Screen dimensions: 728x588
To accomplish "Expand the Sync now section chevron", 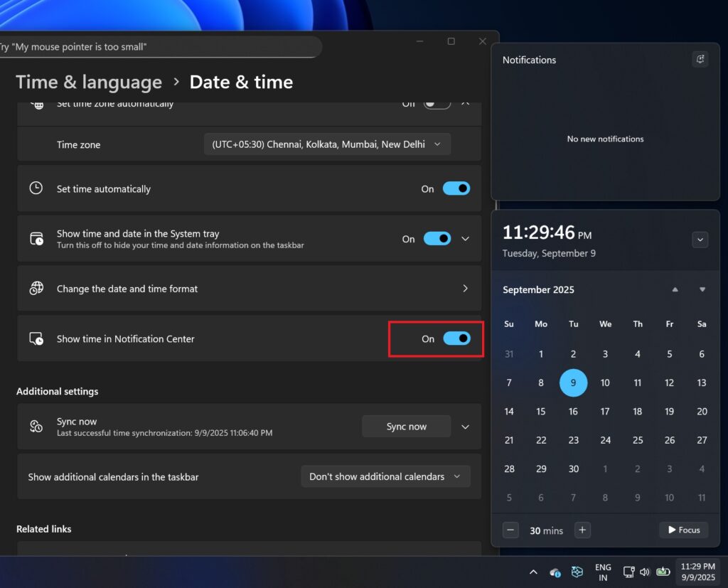I will point(466,427).
